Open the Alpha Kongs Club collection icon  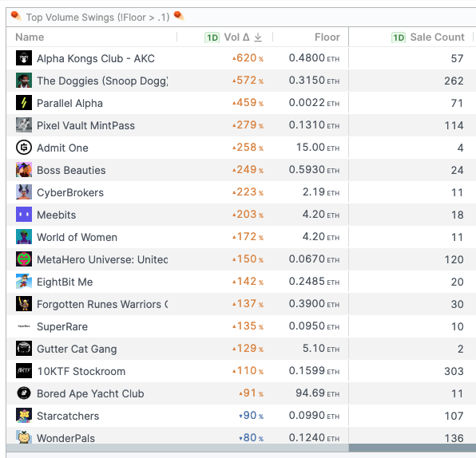click(x=24, y=58)
